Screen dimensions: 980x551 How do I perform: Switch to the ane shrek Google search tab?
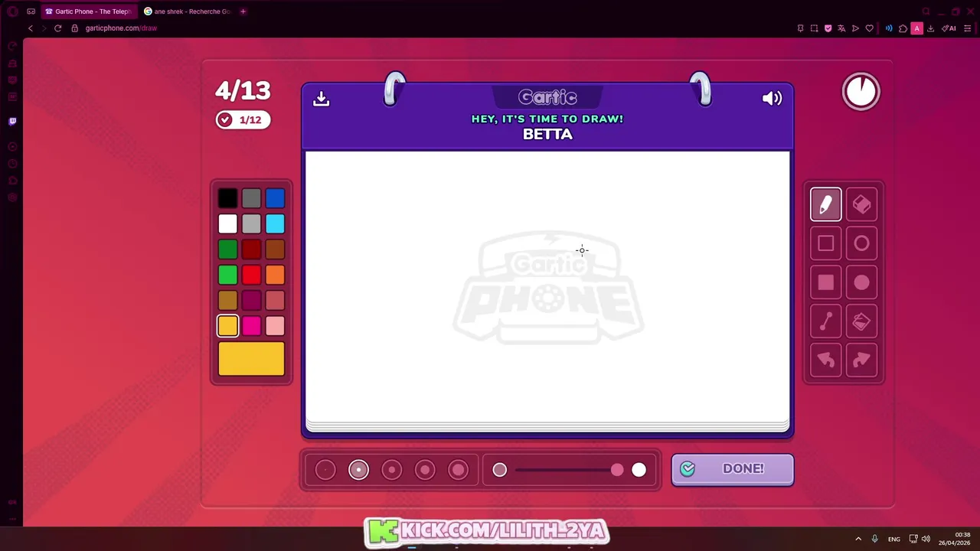click(188, 11)
